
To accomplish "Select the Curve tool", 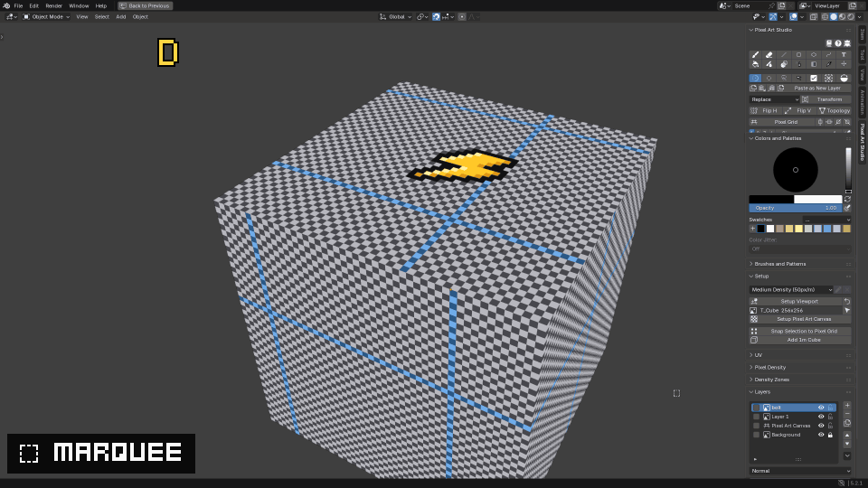I will 829,55.
